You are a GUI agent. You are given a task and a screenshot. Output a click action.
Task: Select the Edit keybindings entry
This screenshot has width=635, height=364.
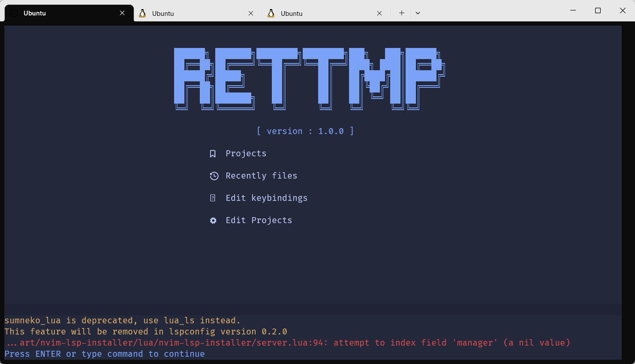tap(266, 198)
